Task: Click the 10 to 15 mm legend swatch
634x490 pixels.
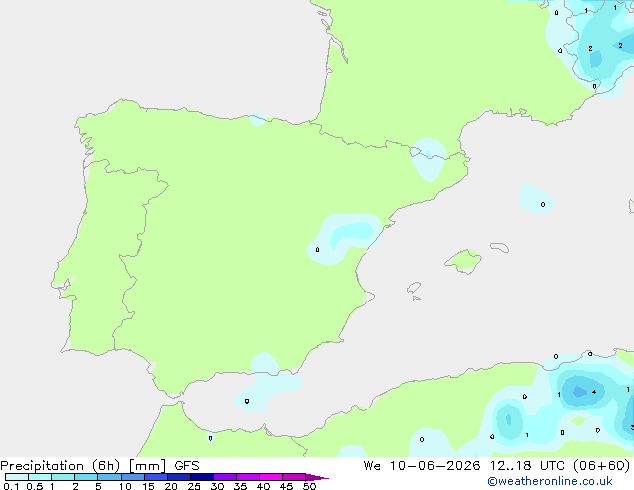Action: [x=132, y=477]
